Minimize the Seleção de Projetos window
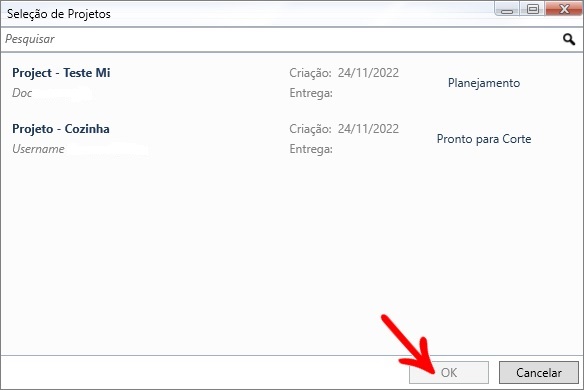 pyautogui.click(x=507, y=9)
